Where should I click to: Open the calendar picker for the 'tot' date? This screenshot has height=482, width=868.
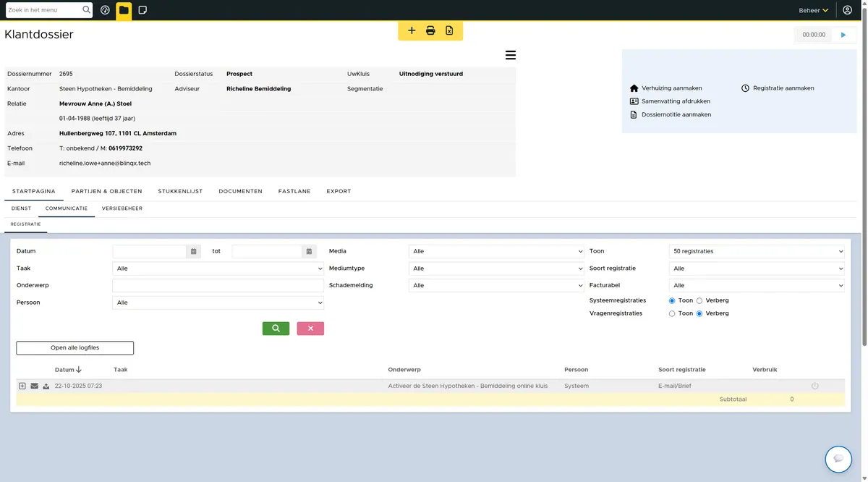click(x=309, y=251)
